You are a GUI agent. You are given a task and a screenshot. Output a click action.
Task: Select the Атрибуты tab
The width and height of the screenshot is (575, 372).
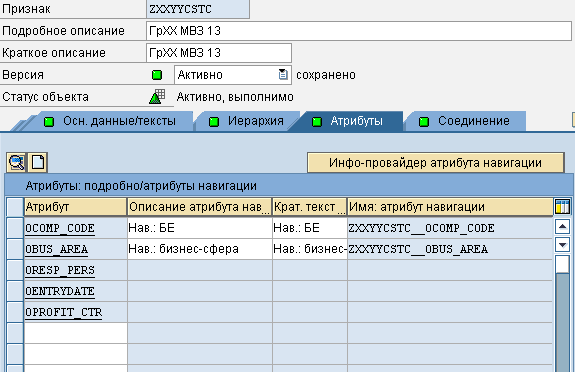tap(347, 121)
